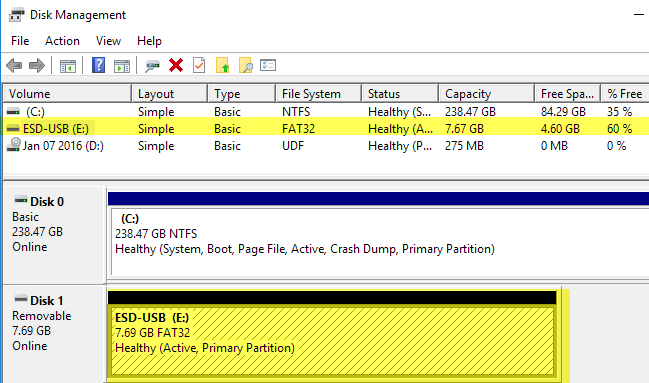Click the 84.29 GB free space cell
This screenshot has height=383, width=649.
tap(563, 112)
